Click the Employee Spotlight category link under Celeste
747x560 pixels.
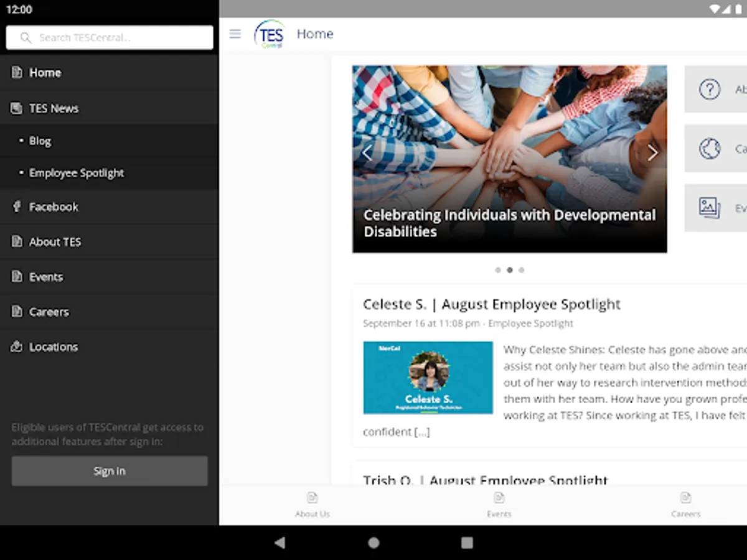tap(530, 324)
